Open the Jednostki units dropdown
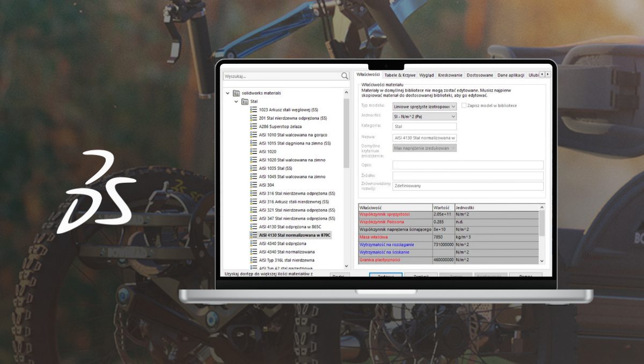This screenshot has width=644, height=364. (425, 116)
